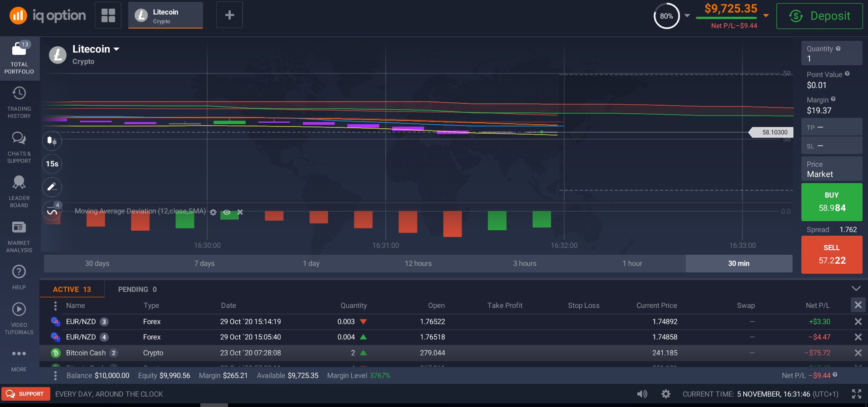Close all positions with header X
This screenshot has width=868, height=407.
click(x=858, y=305)
